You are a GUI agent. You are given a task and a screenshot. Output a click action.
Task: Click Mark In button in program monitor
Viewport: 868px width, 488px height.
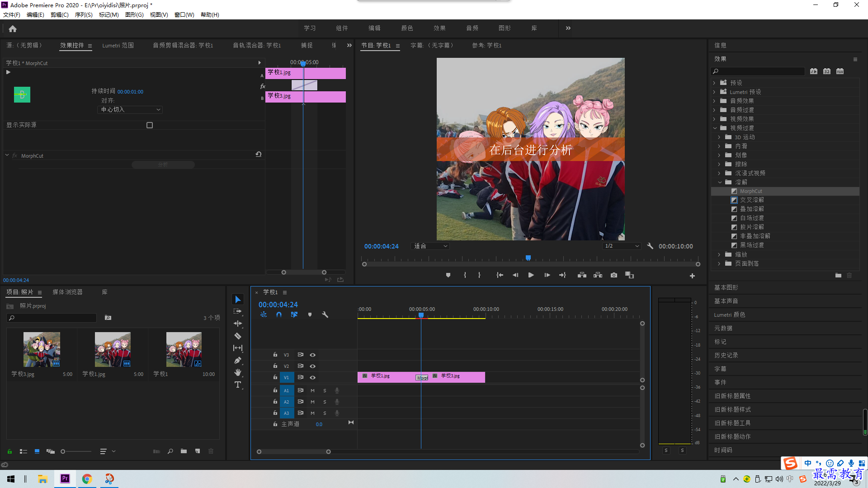465,275
